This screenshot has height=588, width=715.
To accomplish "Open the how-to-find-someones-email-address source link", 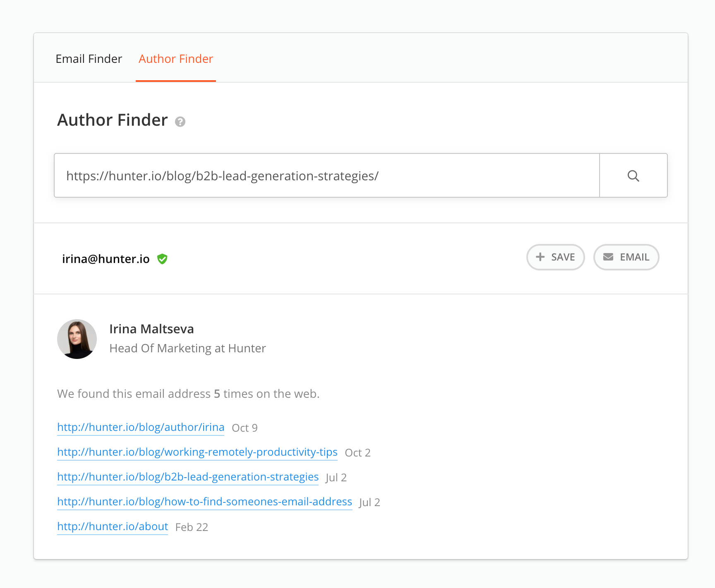I will coord(205,502).
